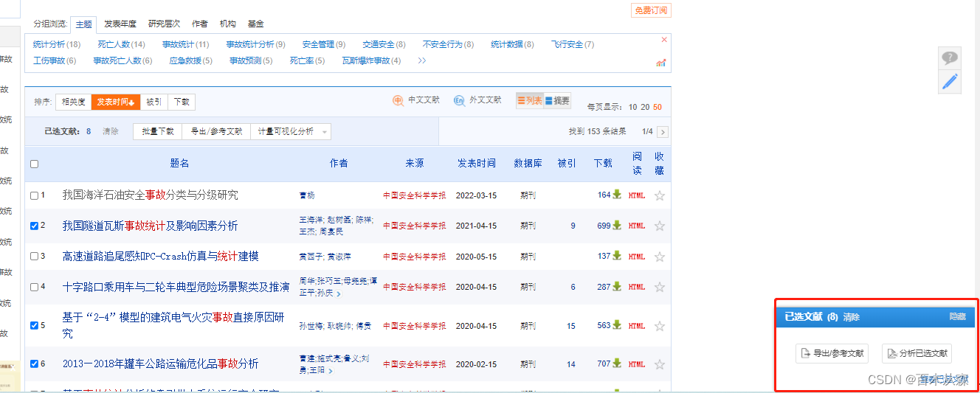
Task: Filter by topic 统计分析(18)
Action: pos(57,44)
